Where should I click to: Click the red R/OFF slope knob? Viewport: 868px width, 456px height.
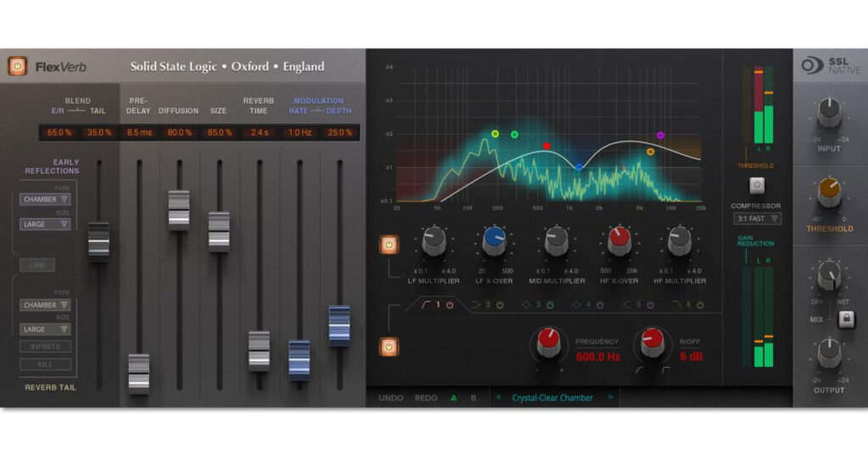click(x=653, y=342)
